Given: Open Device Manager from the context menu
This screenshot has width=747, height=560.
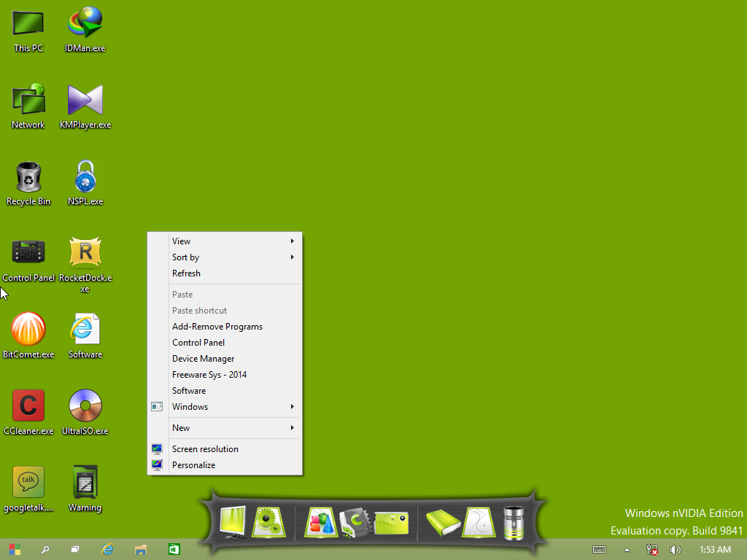Looking at the screenshot, I should (x=219, y=358).
